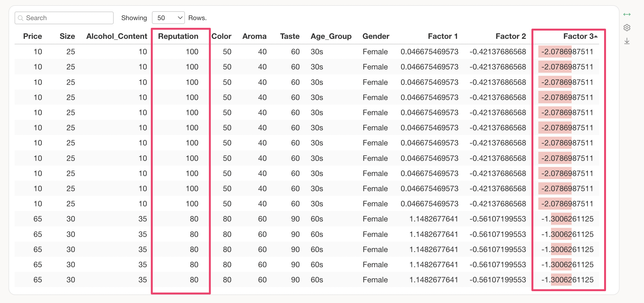The width and height of the screenshot is (644, 303).
Task: Click the Alcohol_Content column header
Action: [117, 36]
